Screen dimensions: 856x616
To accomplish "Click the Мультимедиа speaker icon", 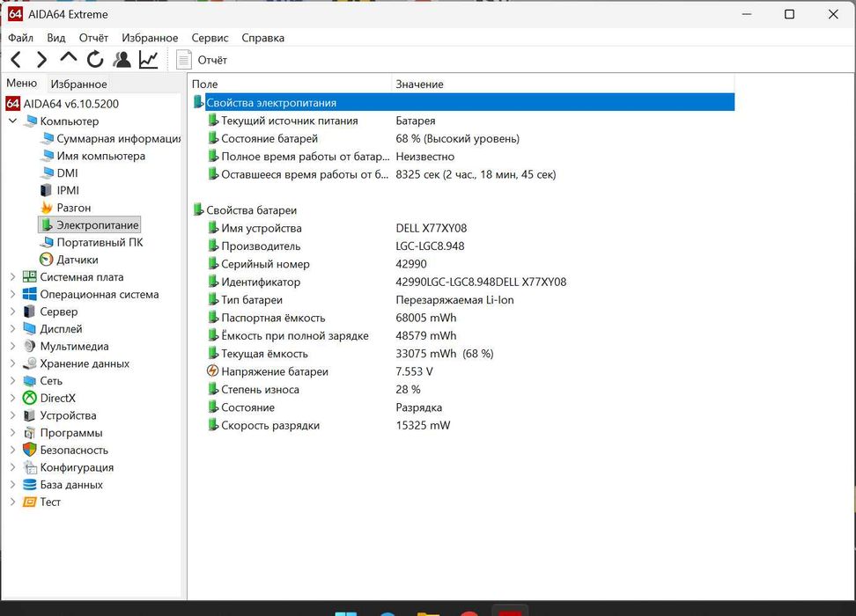I will pyautogui.click(x=29, y=347).
